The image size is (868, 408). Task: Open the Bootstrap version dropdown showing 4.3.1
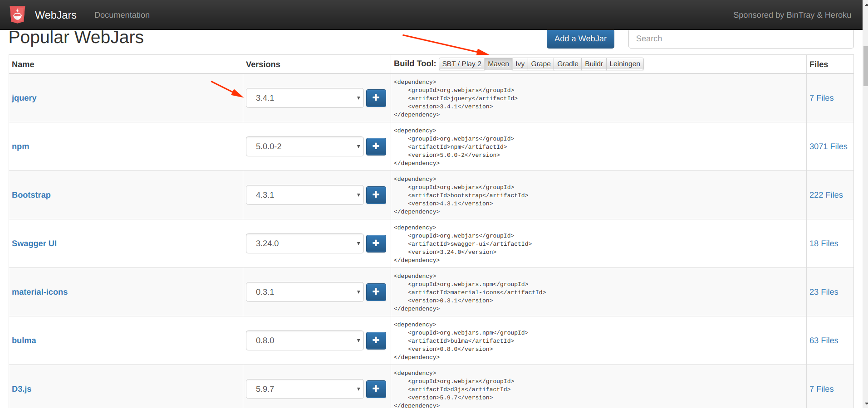coord(305,195)
